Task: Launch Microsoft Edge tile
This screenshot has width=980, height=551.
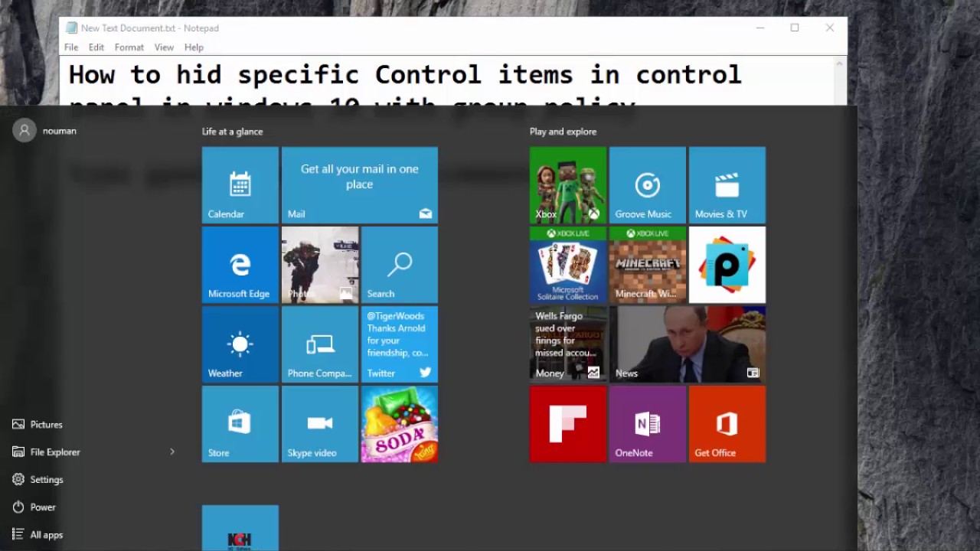Action: (x=240, y=265)
